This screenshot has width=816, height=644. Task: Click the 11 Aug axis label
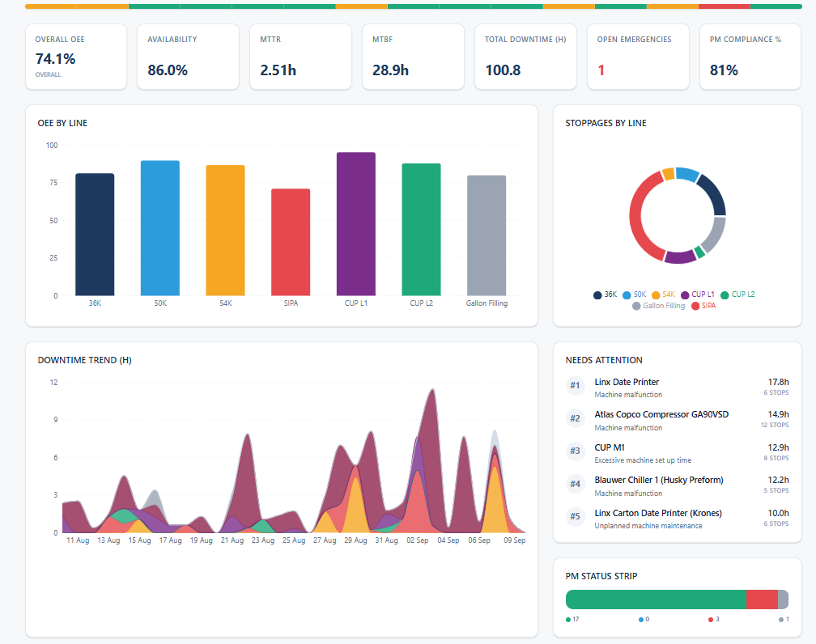78,540
